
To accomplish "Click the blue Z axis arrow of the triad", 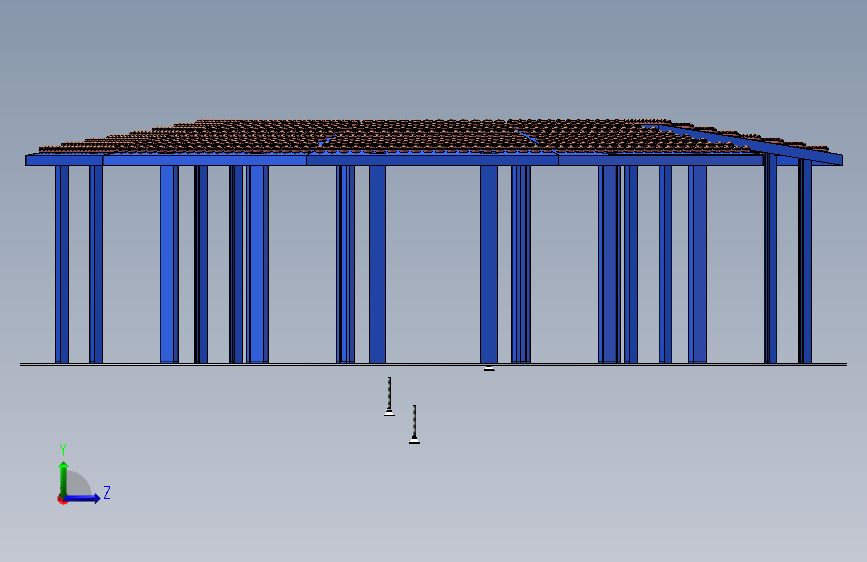I will click(x=83, y=498).
